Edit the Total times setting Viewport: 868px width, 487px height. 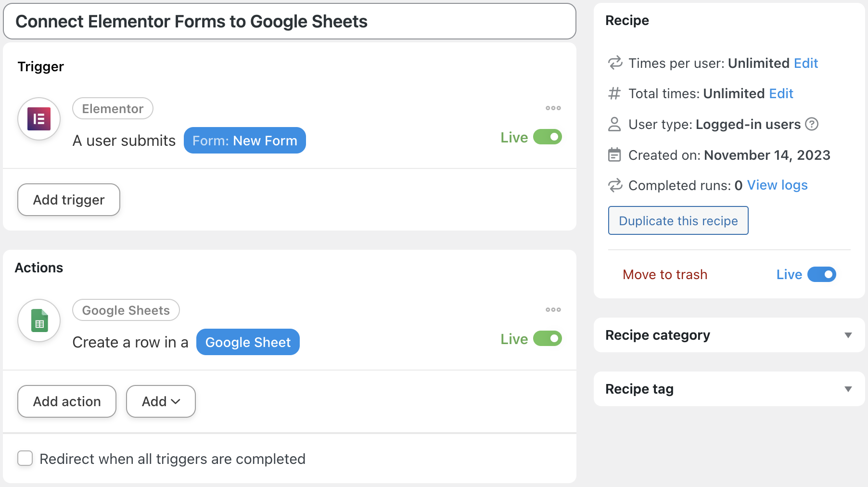point(781,93)
